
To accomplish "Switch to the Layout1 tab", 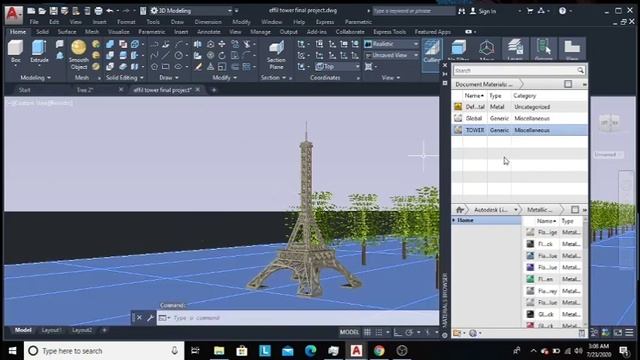I will [x=51, y=330].
